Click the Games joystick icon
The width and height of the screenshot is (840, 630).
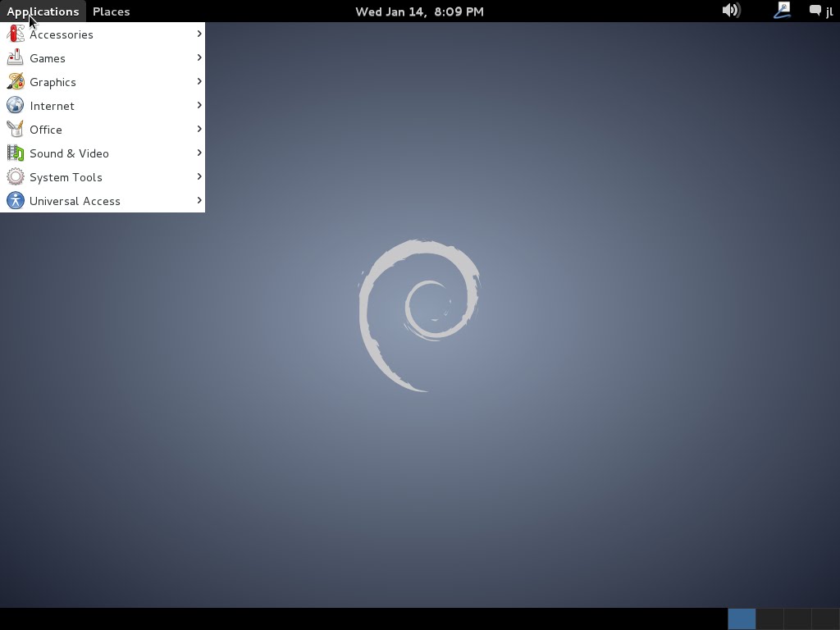click(x=15, y=57)
